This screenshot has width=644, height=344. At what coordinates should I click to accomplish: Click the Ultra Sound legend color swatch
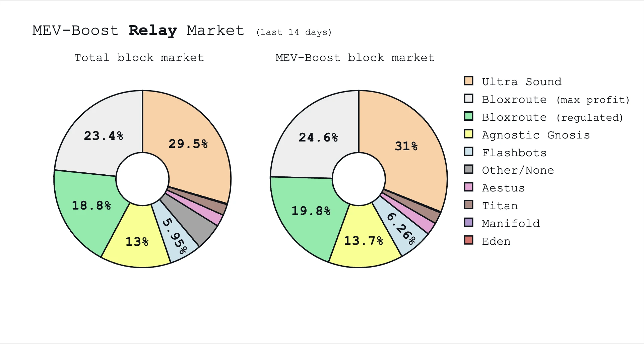(468, 81)
